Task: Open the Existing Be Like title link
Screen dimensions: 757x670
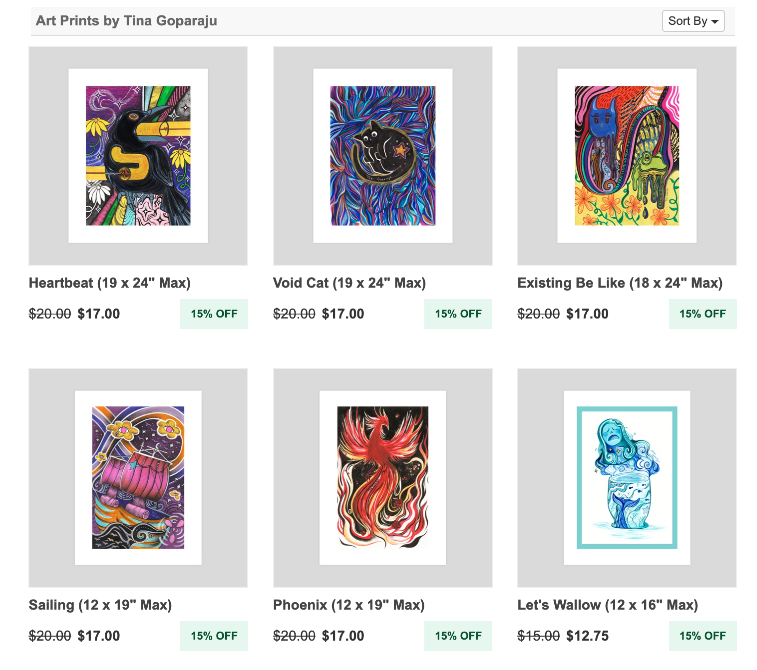Action: (x=619, y=283)
